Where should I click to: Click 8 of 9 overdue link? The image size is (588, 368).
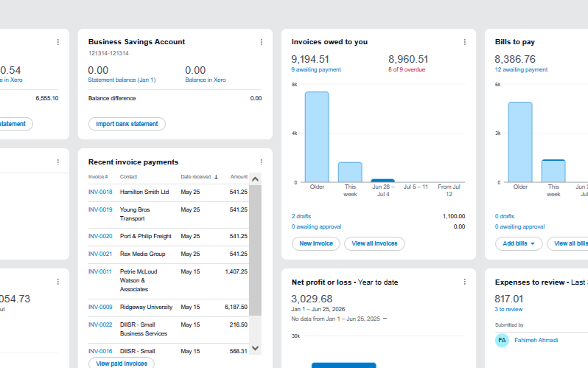(x=407, y=69)
